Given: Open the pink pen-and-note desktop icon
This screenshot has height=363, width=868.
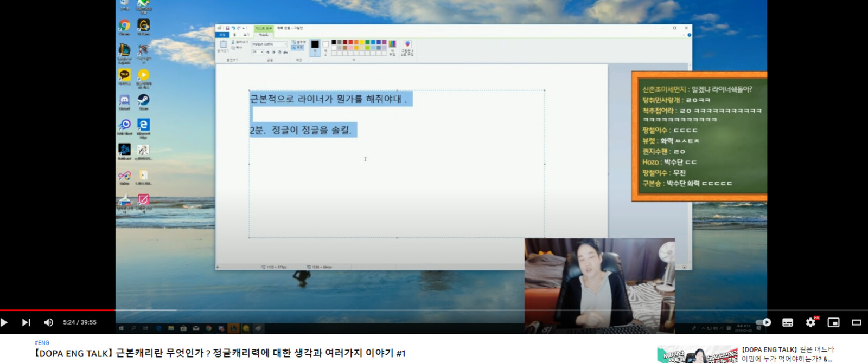Looking at the screenshot, I should 143,201.
